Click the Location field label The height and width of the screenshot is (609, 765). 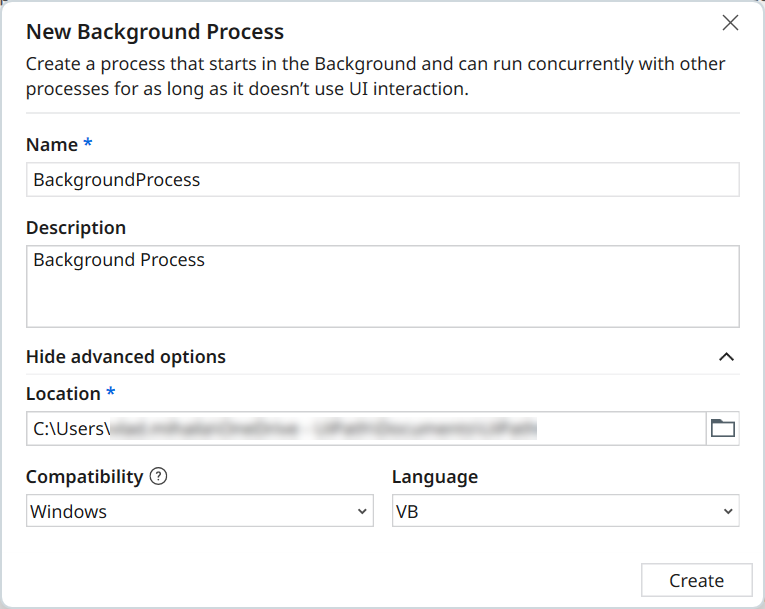coord(63,394)
